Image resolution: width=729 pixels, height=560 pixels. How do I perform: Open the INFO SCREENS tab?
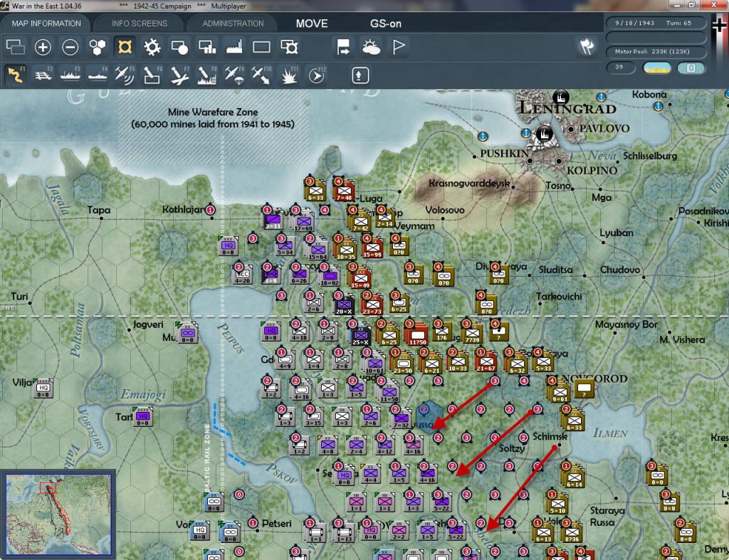[139, 23]
